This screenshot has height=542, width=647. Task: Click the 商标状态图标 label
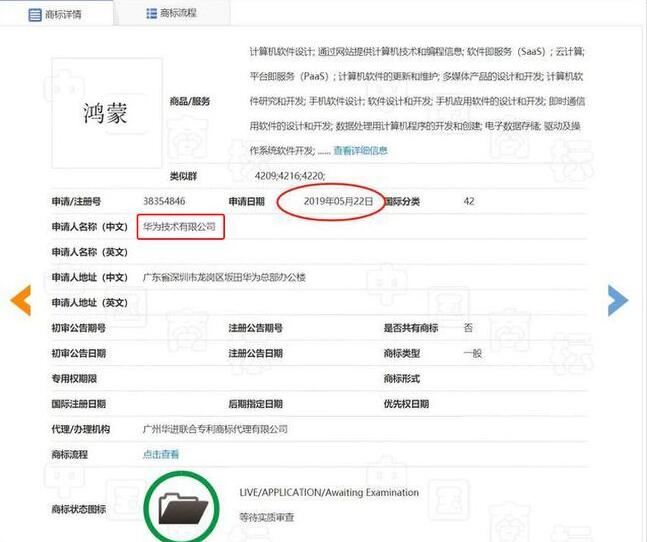78,509
